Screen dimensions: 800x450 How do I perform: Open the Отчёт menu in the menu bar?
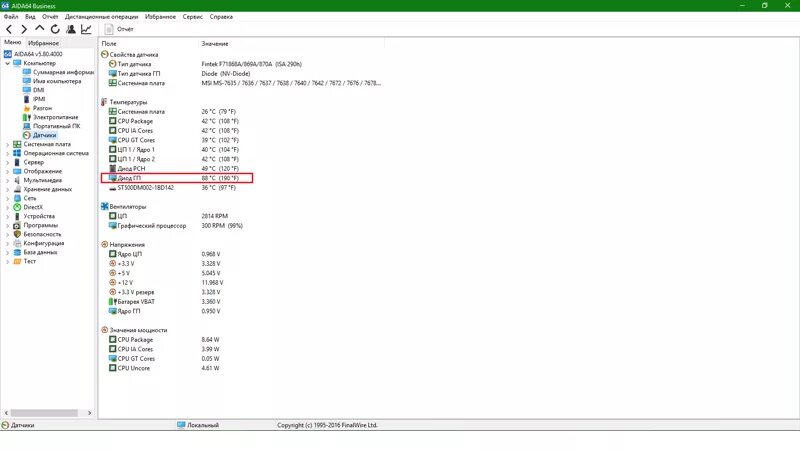pyautogui.click(x=50, y=17)
